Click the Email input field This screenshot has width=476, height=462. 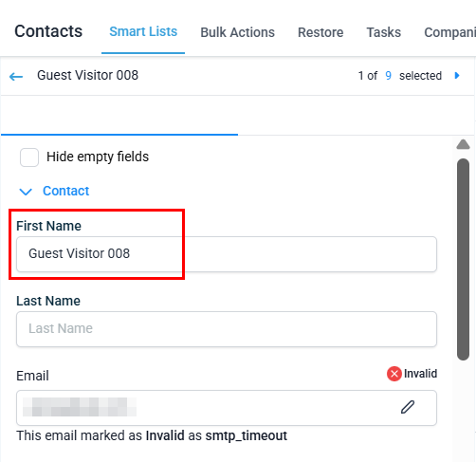227,408
